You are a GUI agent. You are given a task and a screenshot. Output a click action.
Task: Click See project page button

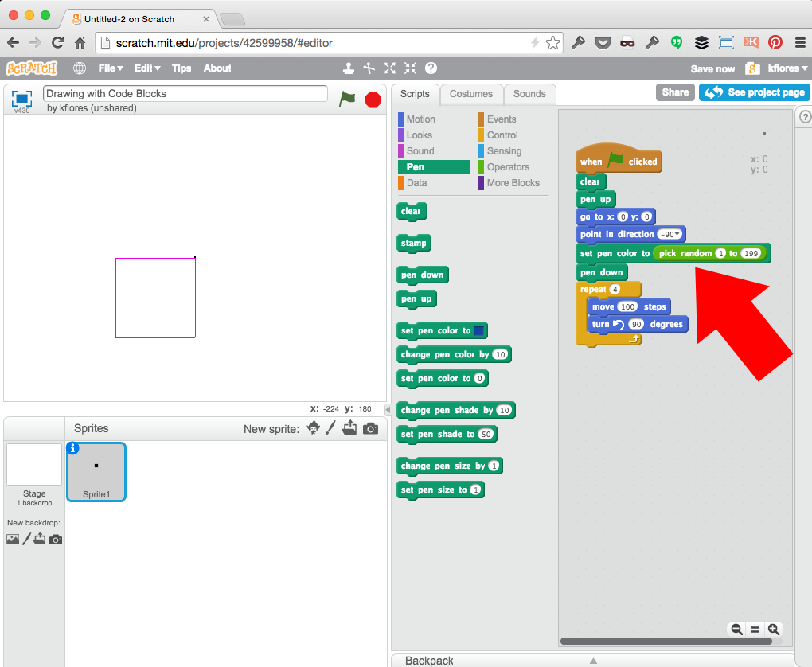(755, 92)
